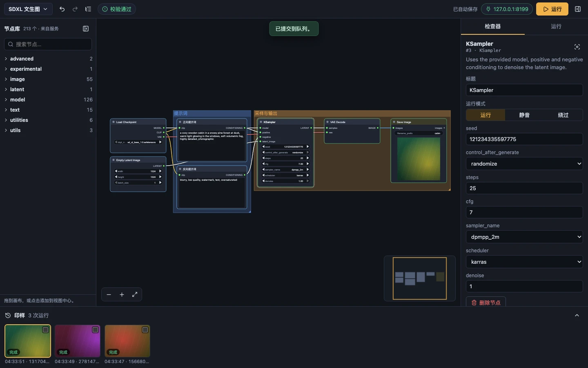
Task: Open the SDXL 文生图 workflow dropdown
Action: coord(28,9)
